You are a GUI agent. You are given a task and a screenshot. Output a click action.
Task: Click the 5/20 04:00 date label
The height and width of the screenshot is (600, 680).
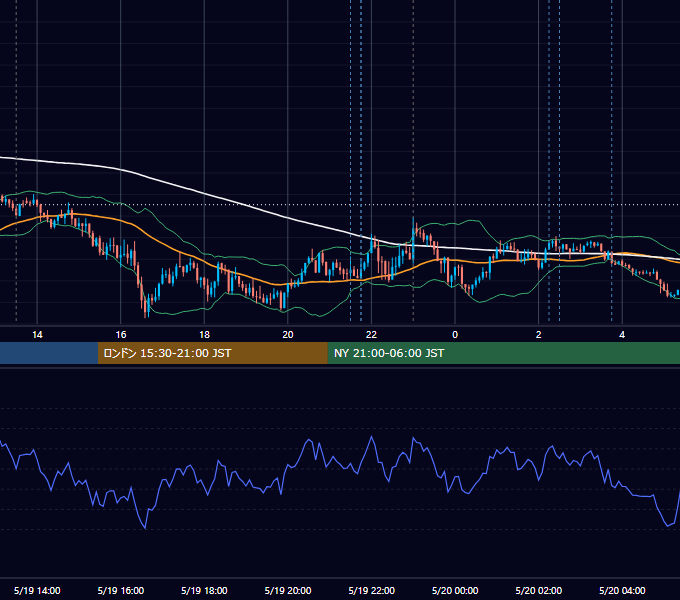(622, 590)
